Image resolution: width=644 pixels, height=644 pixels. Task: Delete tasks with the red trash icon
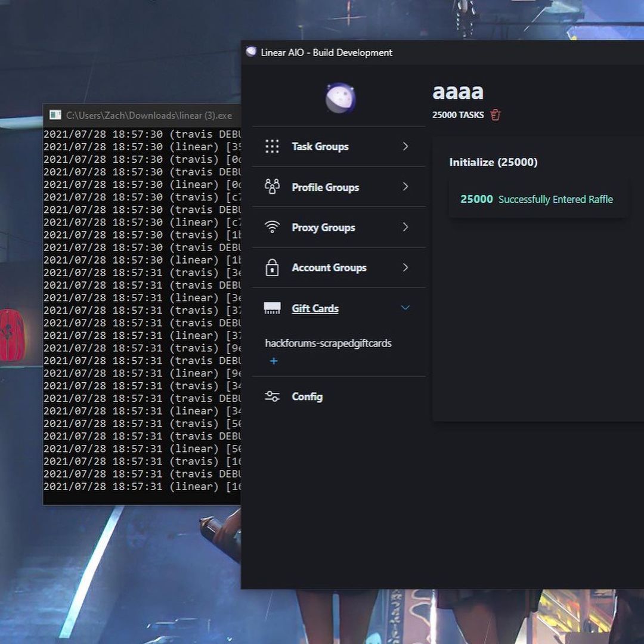[495, 115]
